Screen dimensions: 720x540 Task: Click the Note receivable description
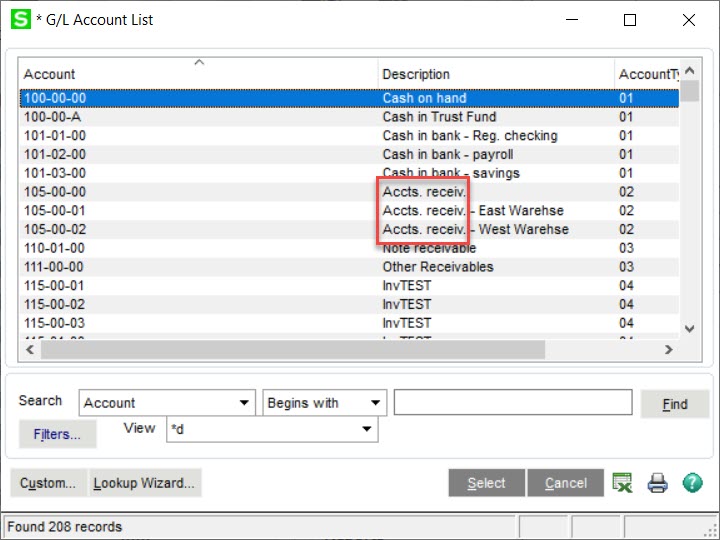429,248
